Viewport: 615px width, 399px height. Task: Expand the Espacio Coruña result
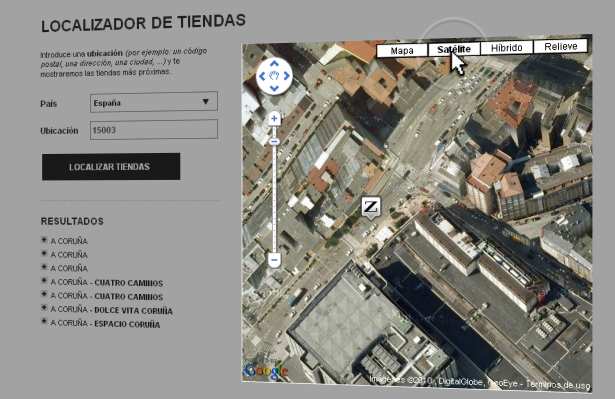tap(44, 321)
